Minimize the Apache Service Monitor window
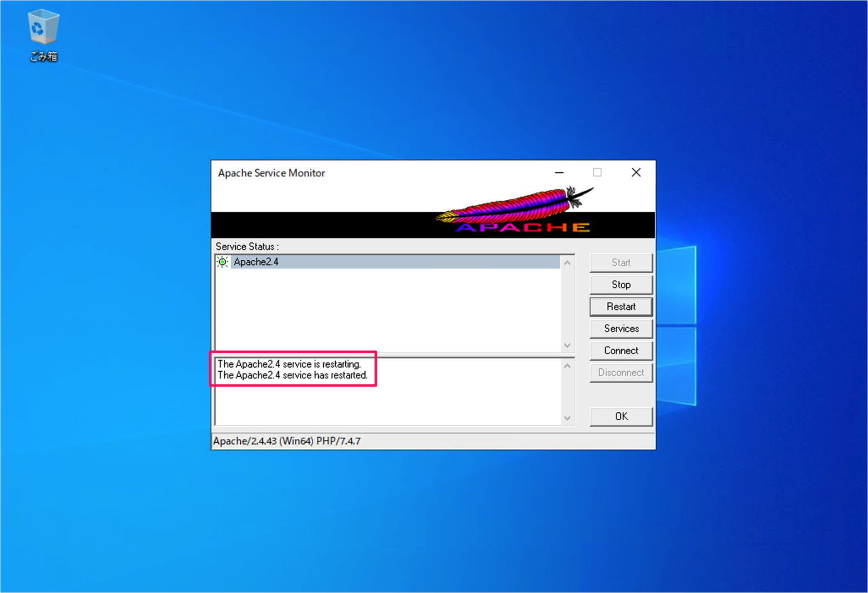 tap(559, 172)
